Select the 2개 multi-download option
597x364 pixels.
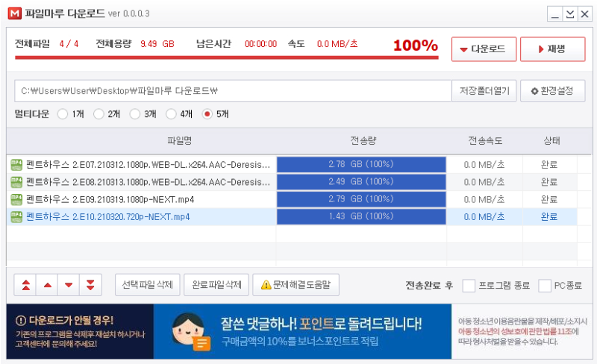tap(99, 114)
